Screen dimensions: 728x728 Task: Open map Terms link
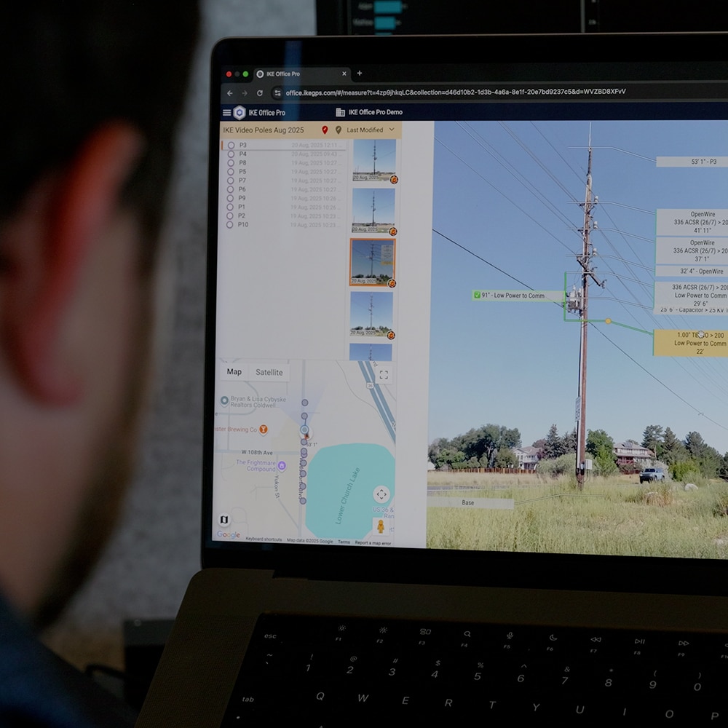tap(344, 542)
